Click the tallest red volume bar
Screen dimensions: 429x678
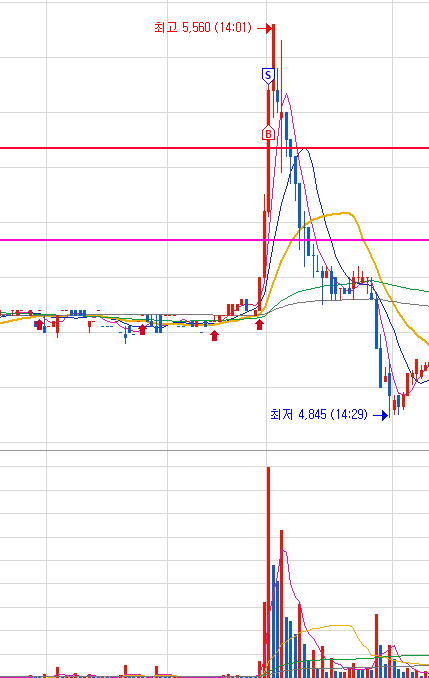(268, 571)
